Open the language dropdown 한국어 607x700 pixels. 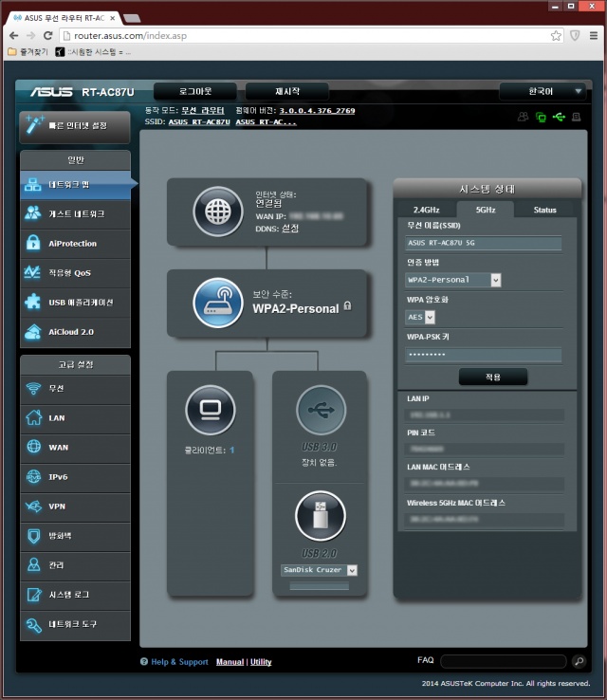point(543,91)
